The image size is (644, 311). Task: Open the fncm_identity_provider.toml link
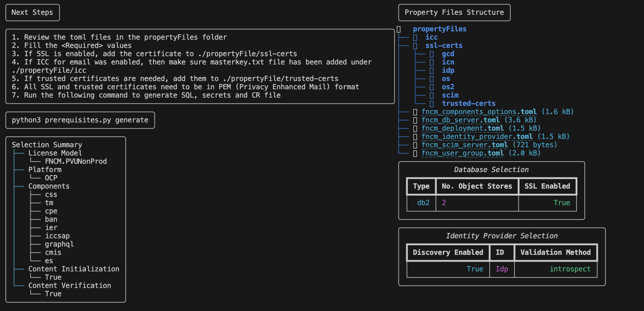(477, 137)
